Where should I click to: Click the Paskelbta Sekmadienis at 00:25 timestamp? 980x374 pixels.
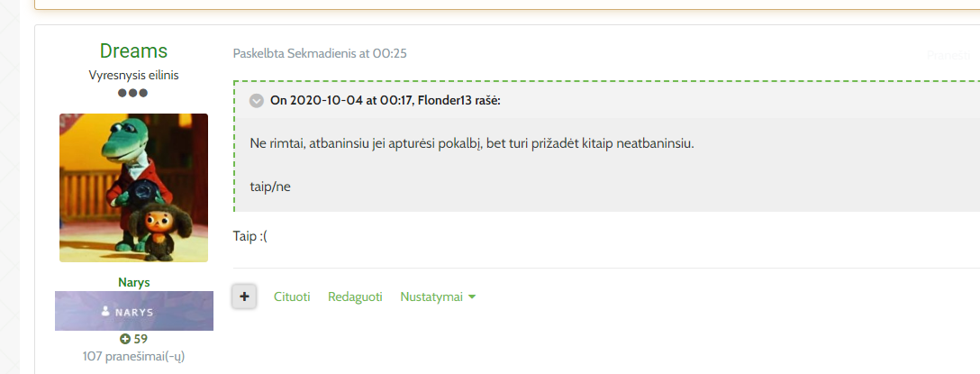pyautogui.click(x=320, y=53)
